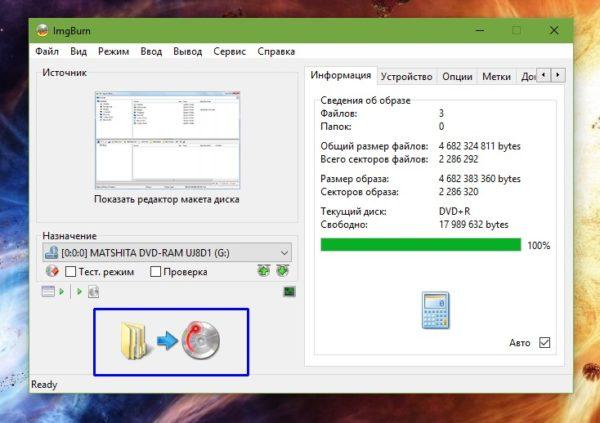The height and width of the screenshot is (423, 600).
Task: Click the Ready status bar text
Action: (x=44, y=384)
